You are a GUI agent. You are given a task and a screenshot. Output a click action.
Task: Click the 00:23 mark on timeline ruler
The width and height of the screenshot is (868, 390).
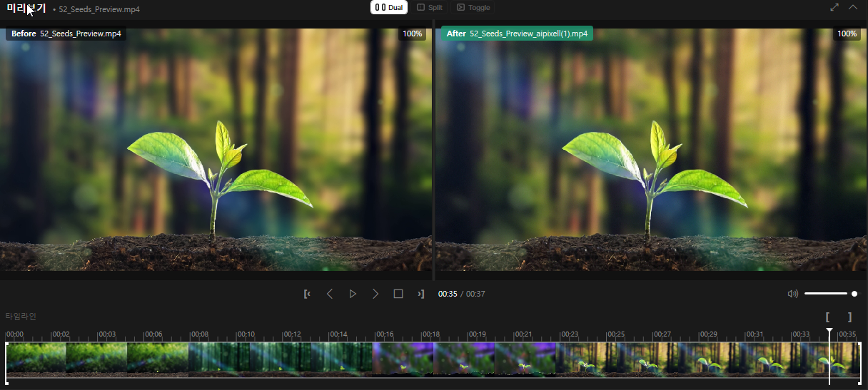570,334
